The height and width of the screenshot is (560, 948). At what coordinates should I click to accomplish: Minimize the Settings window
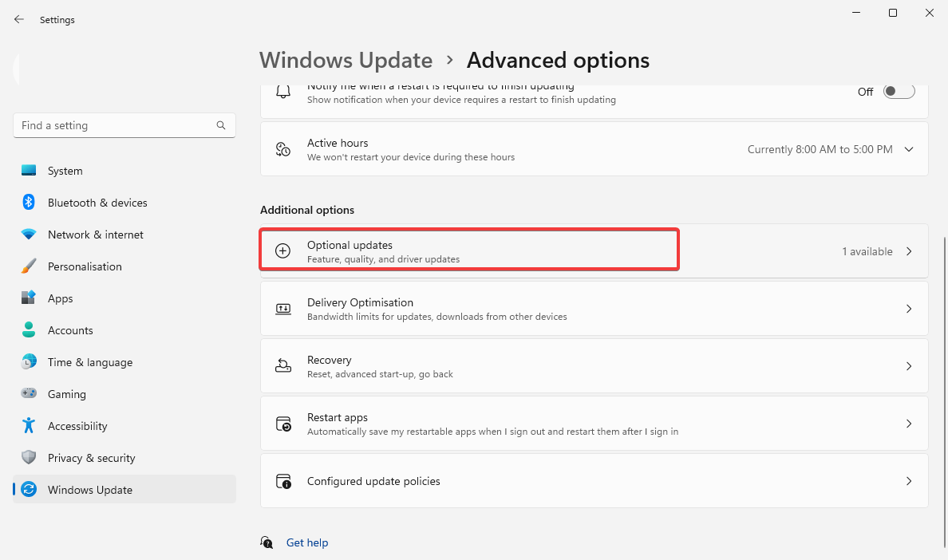click(855, 13)
